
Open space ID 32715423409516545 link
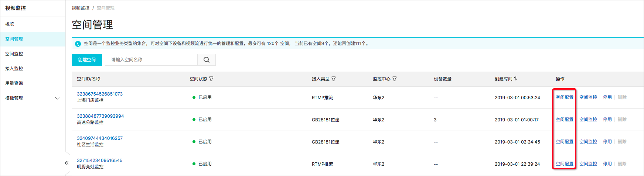pyautogui.click(x=100, y=161)
